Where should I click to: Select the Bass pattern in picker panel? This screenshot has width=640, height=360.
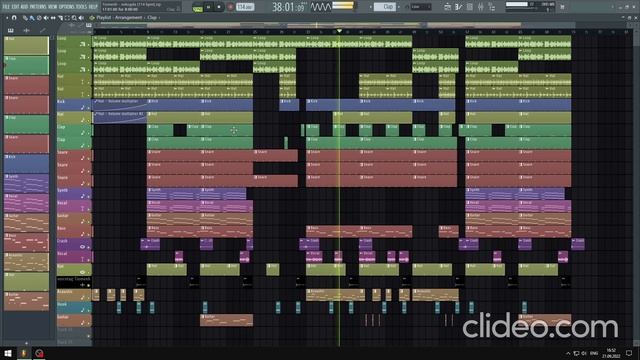point(26,242)
